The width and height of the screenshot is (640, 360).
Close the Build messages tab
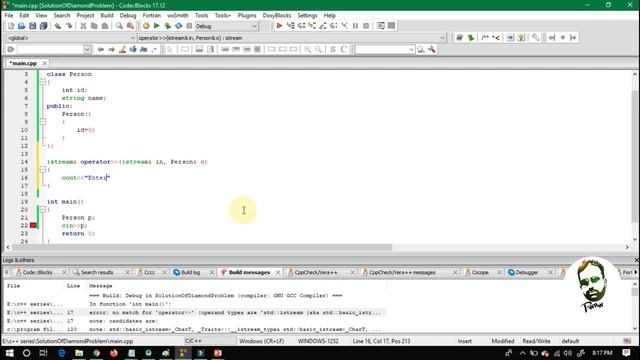click(x=278, y=272)
